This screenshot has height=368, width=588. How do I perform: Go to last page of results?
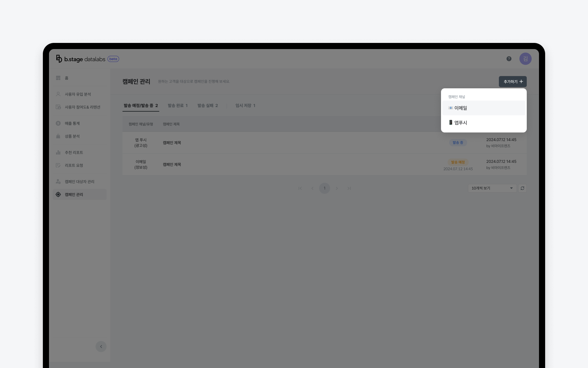point(349,188)
